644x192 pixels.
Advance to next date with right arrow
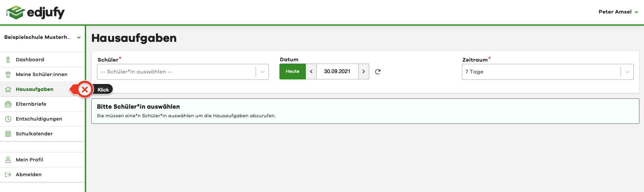click(364, 71)
